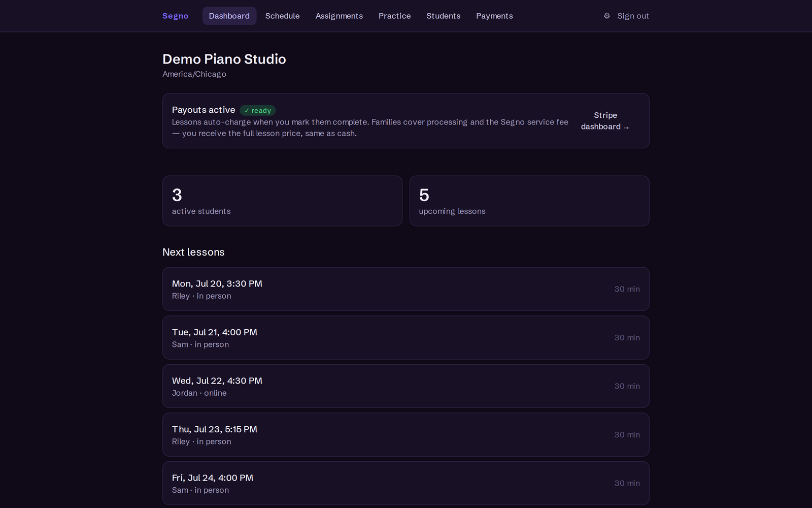This screenshot has width=812, height=508.
Task: Click the America/Chicago timezone text
Action: click(194, 74)
